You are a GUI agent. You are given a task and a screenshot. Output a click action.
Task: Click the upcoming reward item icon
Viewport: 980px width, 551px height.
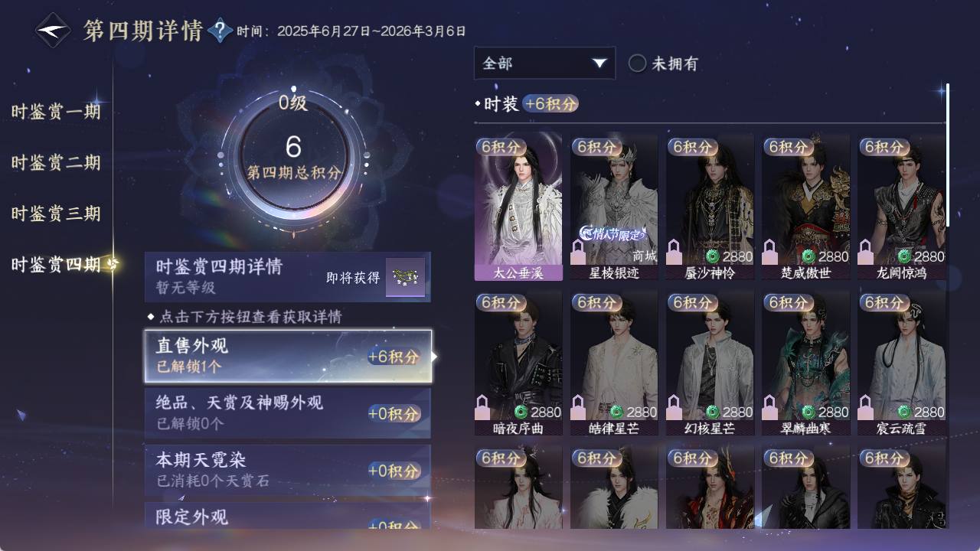click(405, 277)
